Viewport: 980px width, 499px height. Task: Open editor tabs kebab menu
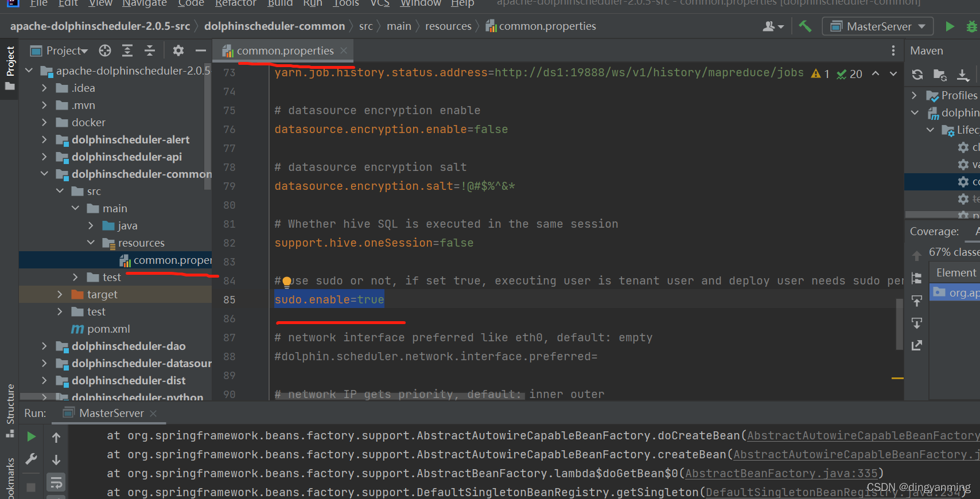click(x=893, y=50)
